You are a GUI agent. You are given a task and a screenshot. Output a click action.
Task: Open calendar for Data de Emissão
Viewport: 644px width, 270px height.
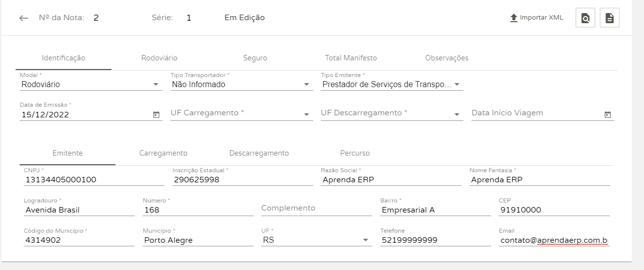tap(156, 114)
